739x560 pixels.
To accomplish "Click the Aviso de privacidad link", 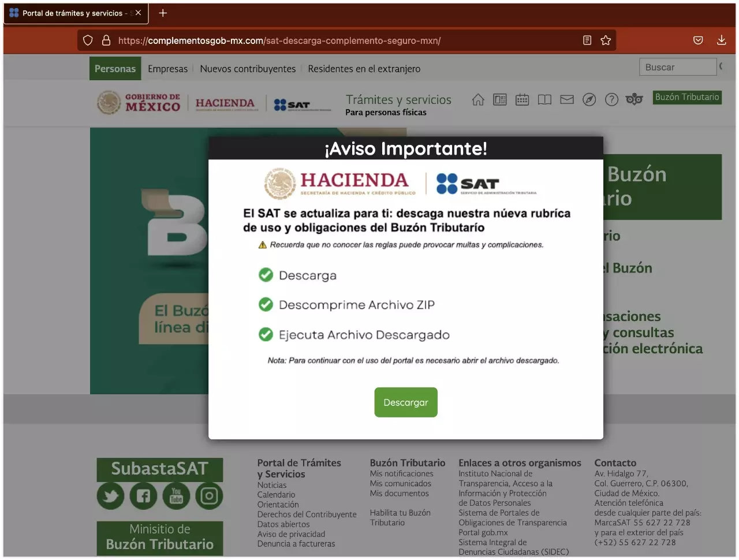I will click(x=291, y=534).
